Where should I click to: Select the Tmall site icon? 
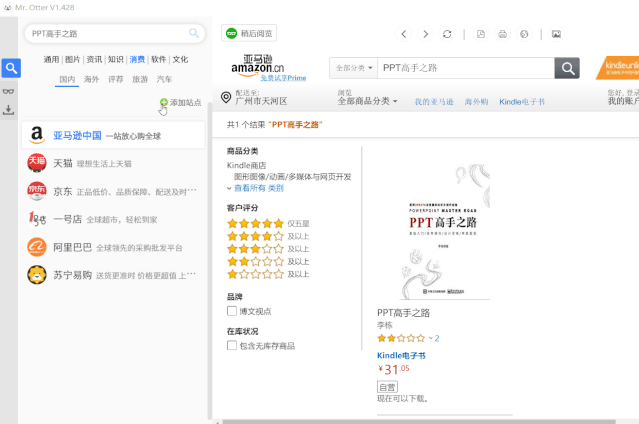coord(37,163)
